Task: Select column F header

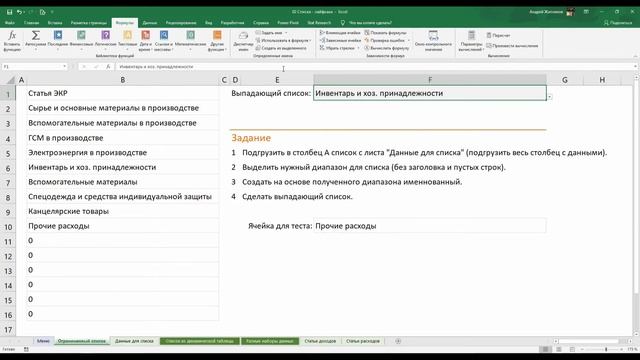Action: [x=430, y=80]
